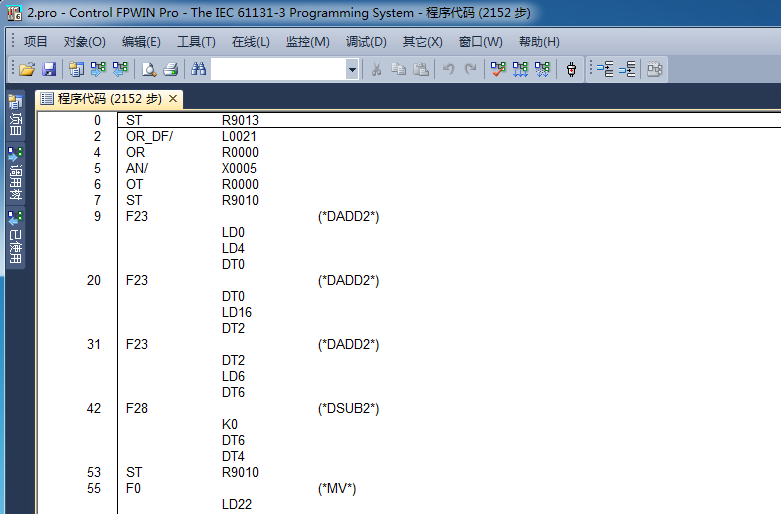Screen dimensions: 781x514
Task: Click the Save floppy disk icon
Action: click(48, 69)
